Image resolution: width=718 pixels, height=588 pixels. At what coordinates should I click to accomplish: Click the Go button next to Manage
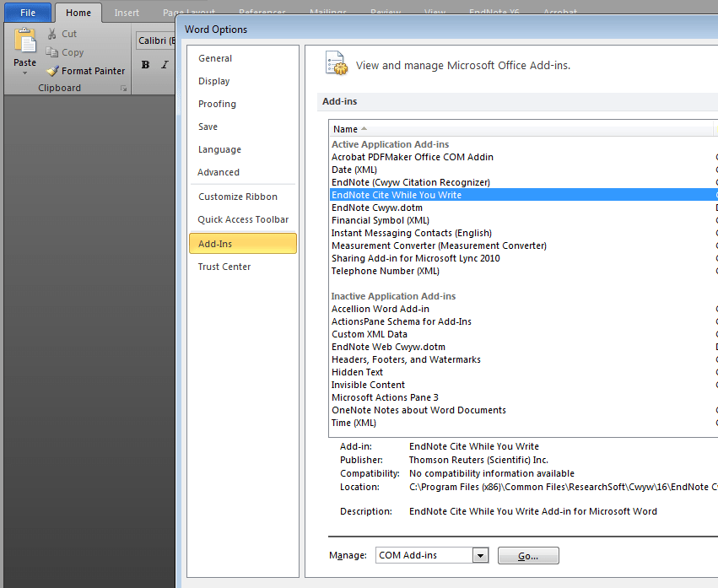[x=528, y=555]
